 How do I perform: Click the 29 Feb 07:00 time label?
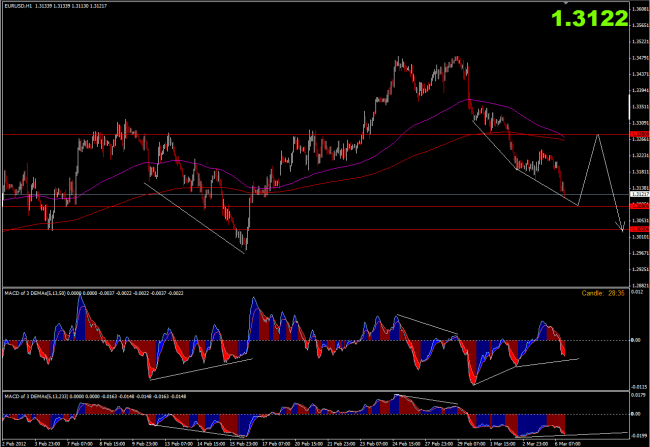[x=471, y=444]
